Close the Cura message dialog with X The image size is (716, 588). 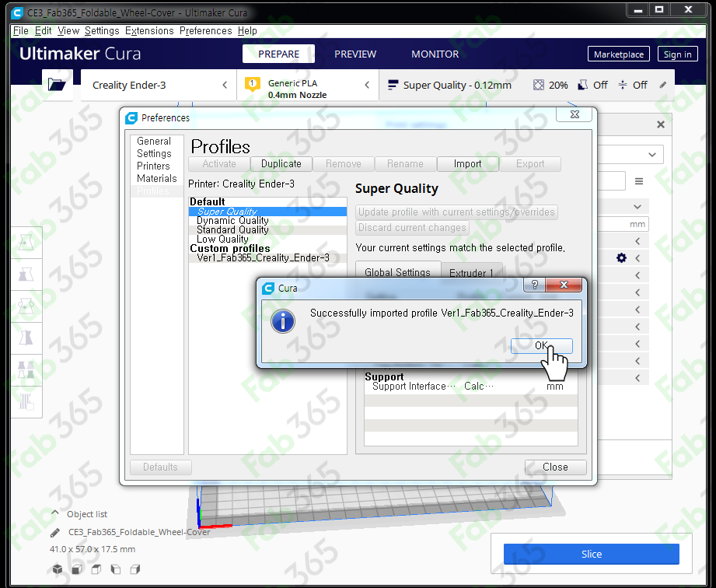point(564,285)
